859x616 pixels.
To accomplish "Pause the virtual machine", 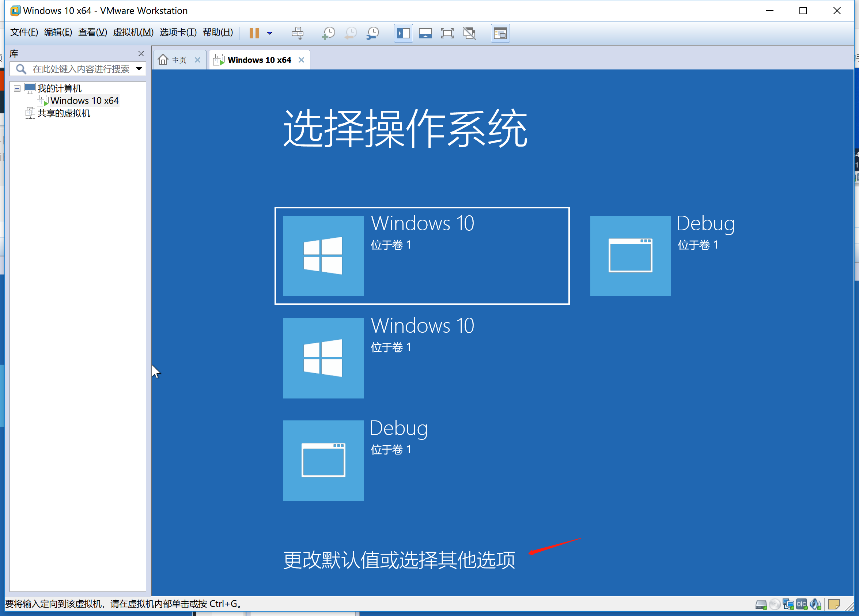I will tap(254, 33).
